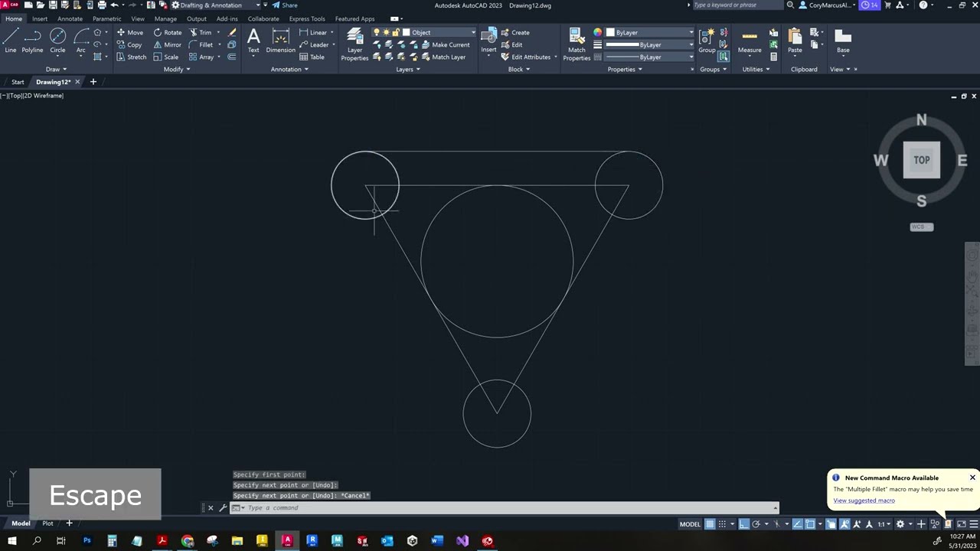Select the Polyline tool

tap(32, 41)
